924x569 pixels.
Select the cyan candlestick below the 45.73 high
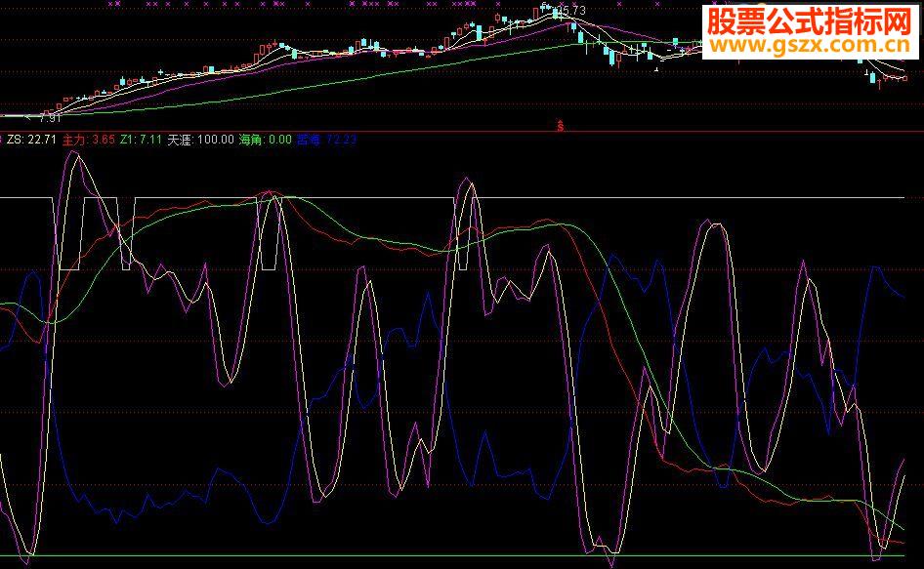pos(572,26)
